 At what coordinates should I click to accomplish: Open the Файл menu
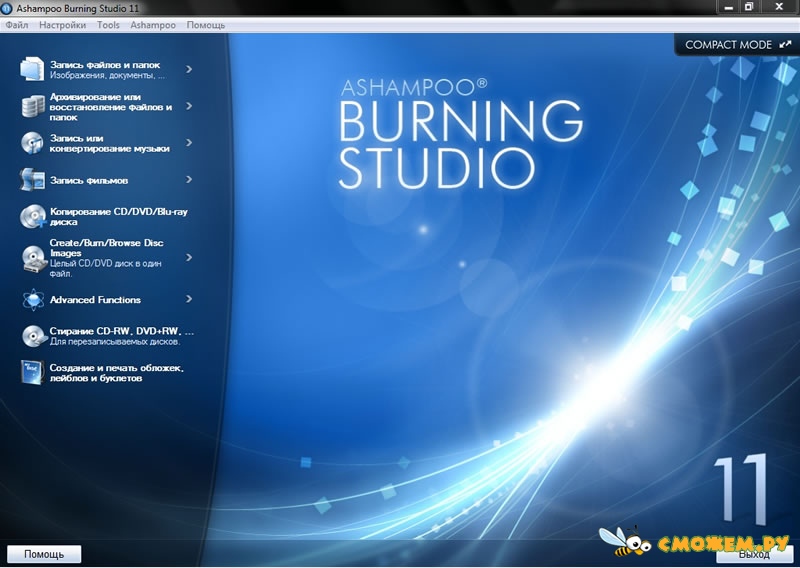click(x=17, y=25)
